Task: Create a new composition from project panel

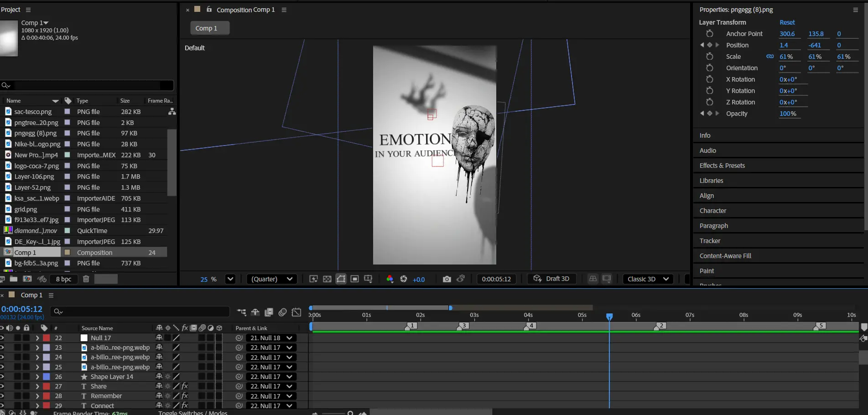Action: coord(27,279)
